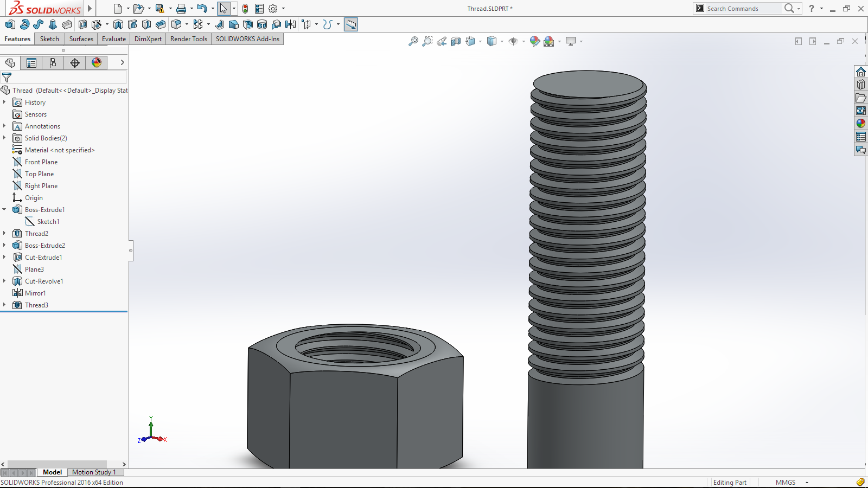Click the Extruded Boss/Base feature icon
Image resolution: width=868 pixels, height=488 pixels.
tap(10, 24)
